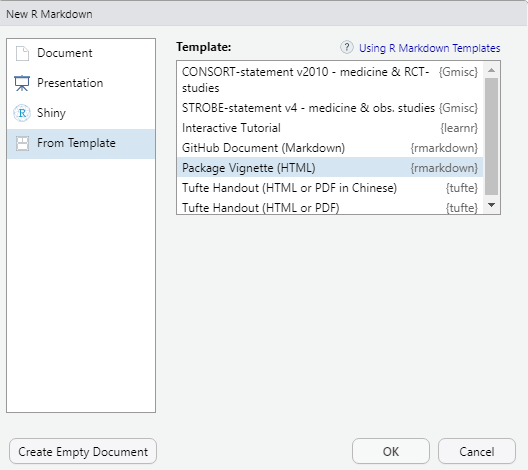Click the template list scroll up arrow

tap(491, 70)
